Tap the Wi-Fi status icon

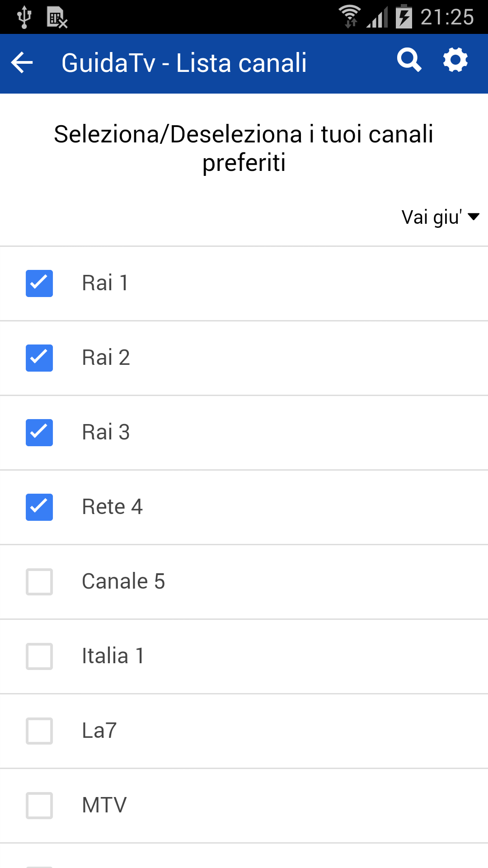click(x=350, y=17)
